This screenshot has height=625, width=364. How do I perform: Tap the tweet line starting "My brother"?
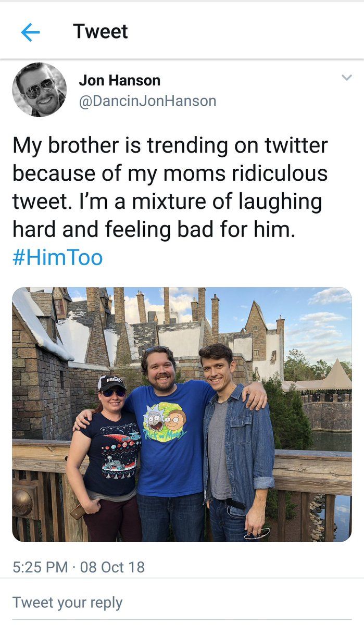click(170, 145)
